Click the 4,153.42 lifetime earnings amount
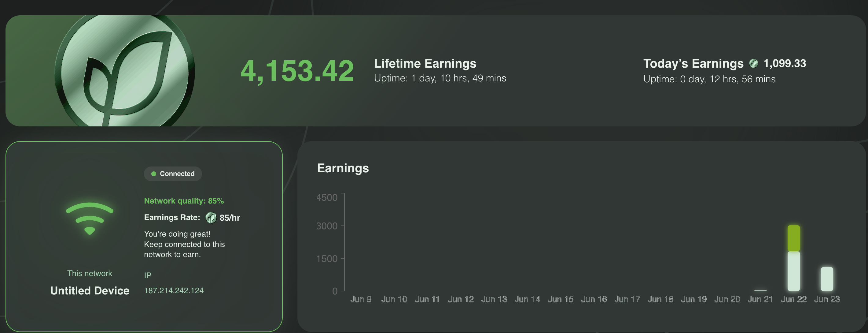This screenshot has width=868, height=333. click(x=297, y=71)
